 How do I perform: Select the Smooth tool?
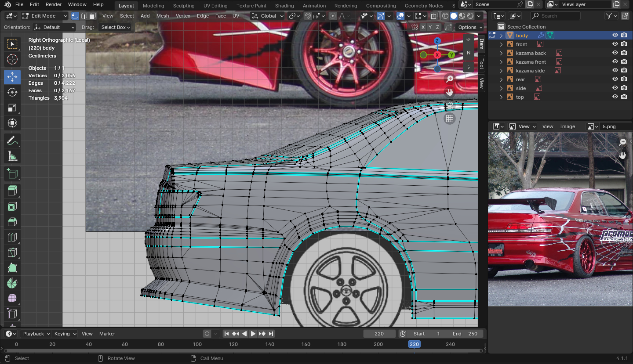point(12,299)
